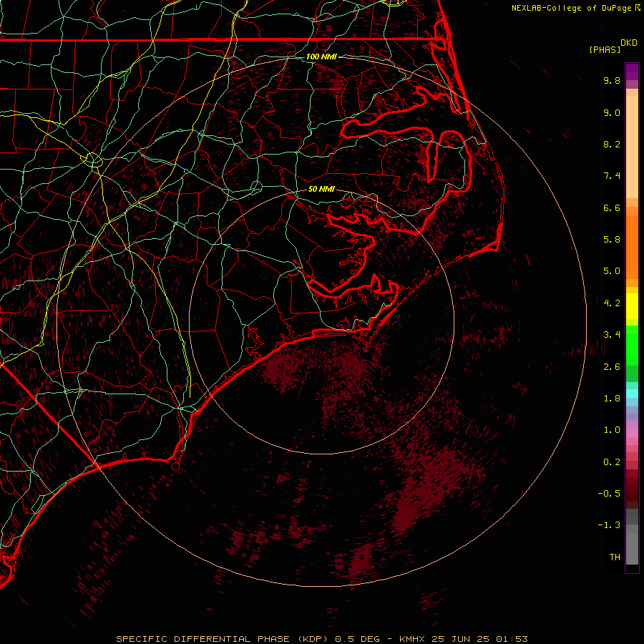
Task: Pick the bright green band on color bar
Action: pyautogui.click(x=632, y=346)
